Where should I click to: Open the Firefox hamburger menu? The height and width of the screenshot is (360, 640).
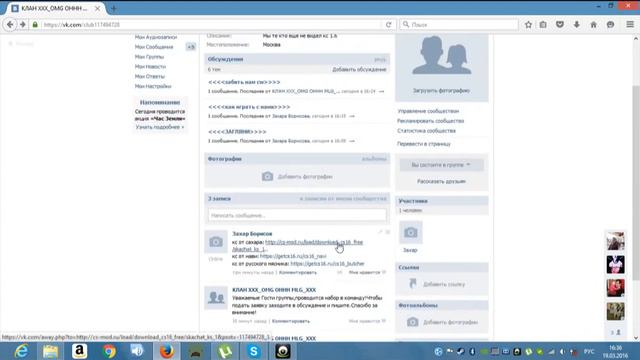coord(630,24)
